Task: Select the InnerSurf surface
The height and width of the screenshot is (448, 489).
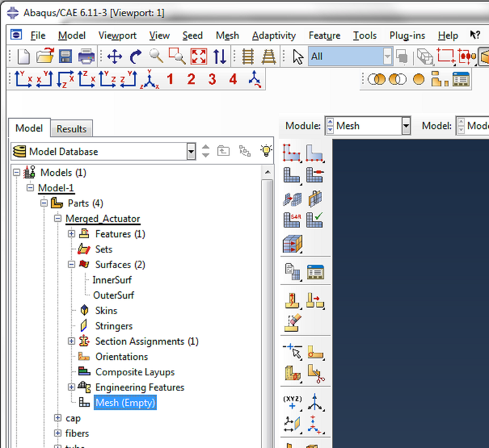Action: click(x=112, y=280)
